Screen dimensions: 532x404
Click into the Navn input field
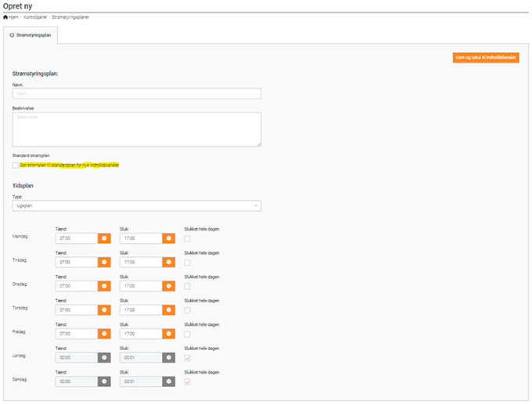[x=137, y=93]
